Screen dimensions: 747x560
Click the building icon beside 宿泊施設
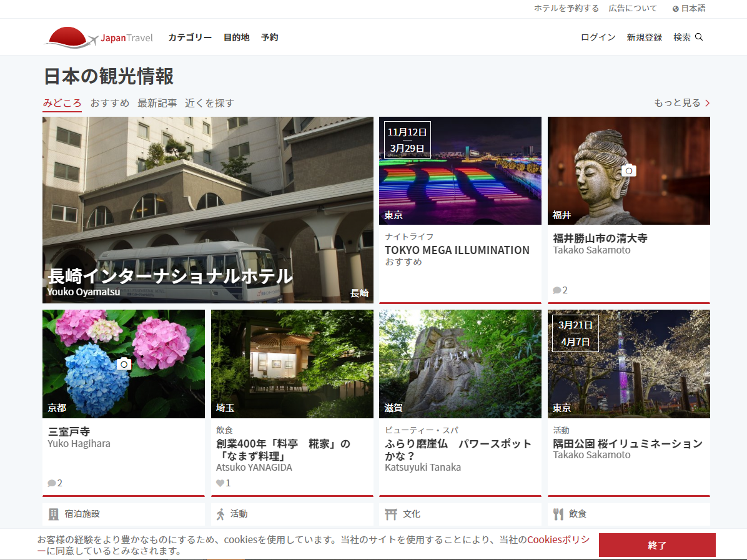point(54,514)
